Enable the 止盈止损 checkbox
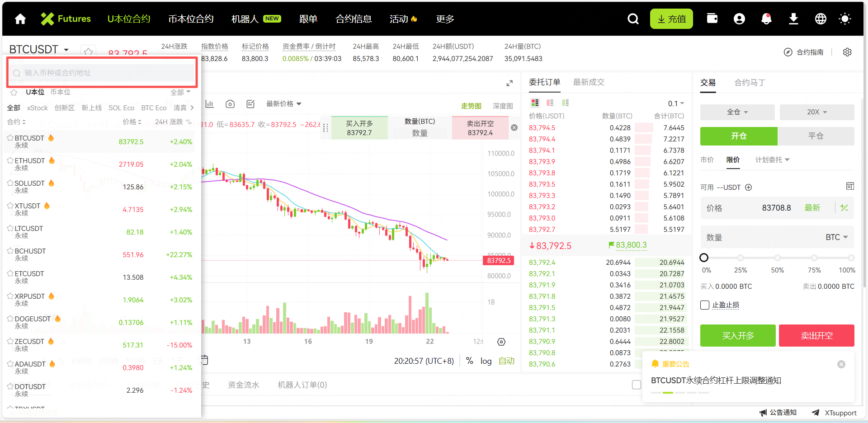 (x=704, y=305)
